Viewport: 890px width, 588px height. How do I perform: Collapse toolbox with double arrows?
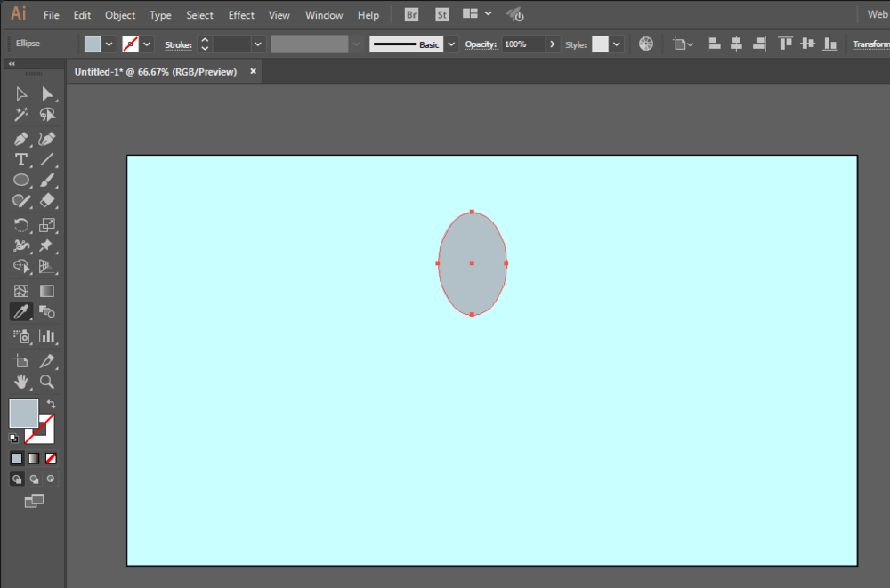tap(12, 63)
